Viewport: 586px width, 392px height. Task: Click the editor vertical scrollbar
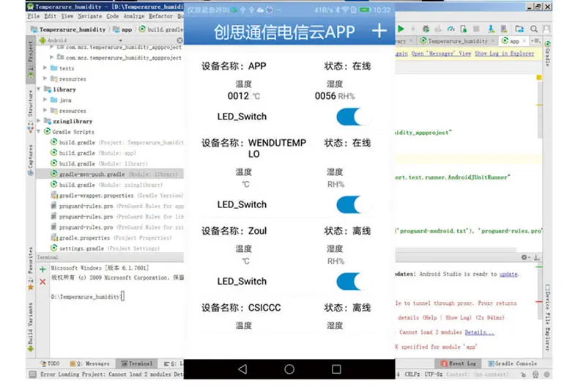click(x=540, y=110)
